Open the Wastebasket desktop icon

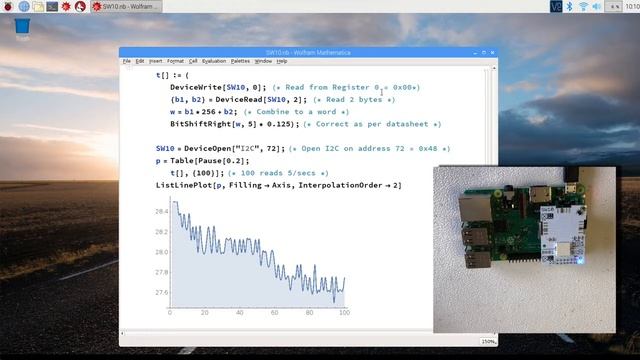pyautogui.click(x=22, y=28)
